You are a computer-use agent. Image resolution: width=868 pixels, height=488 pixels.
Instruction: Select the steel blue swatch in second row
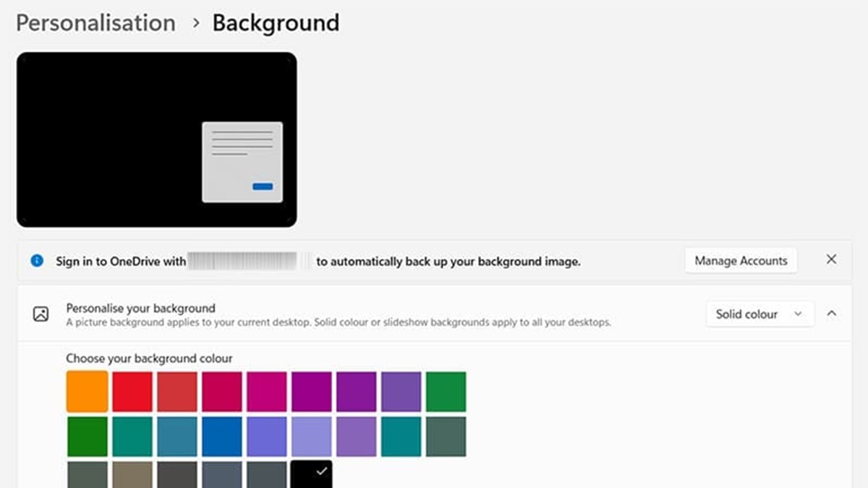pyautogui.click(x=176, y=437)
